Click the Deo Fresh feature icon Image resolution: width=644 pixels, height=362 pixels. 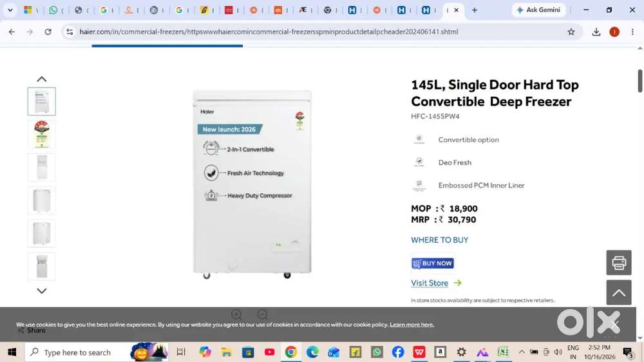tap(419, 162)
